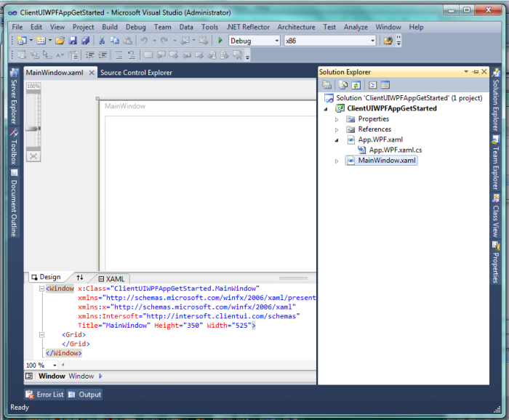The height and width of the screenshot is (420, 509).
Task: Open the Properties side tab
Action: [x=495, y=263]
